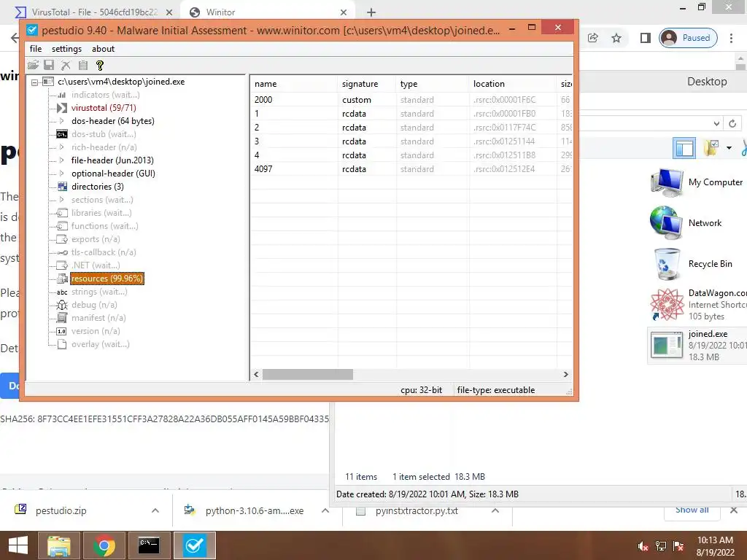Sort by the location column header
The height and width of the screenshot is (560, 747).
(513, 84)
